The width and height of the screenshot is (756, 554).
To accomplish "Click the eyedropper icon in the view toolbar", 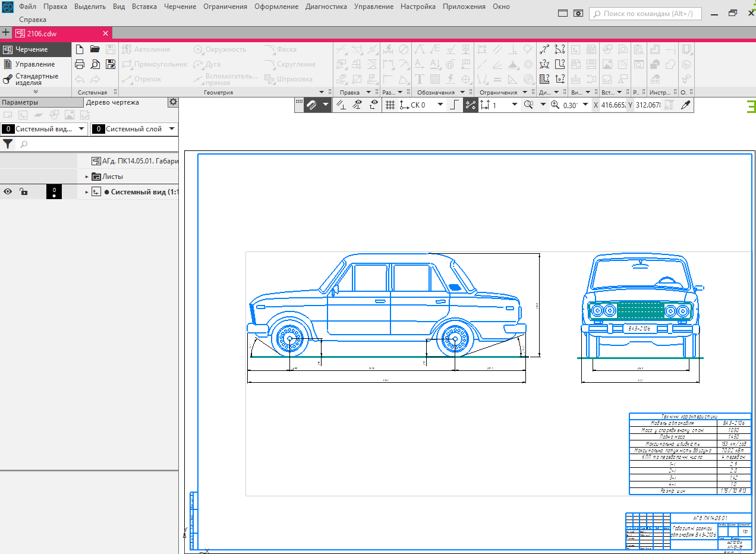I will coord(685,105).
